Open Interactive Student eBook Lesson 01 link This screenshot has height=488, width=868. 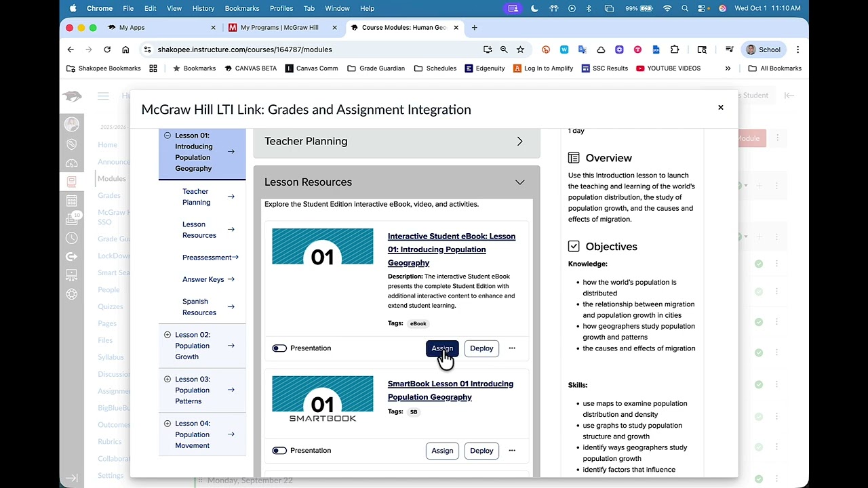tap(452, 249)
